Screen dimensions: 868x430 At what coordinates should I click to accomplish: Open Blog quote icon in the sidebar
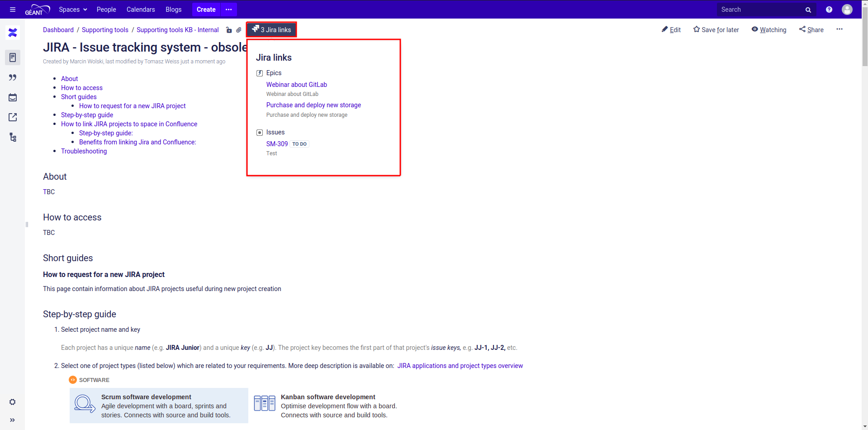coord(13,77)
